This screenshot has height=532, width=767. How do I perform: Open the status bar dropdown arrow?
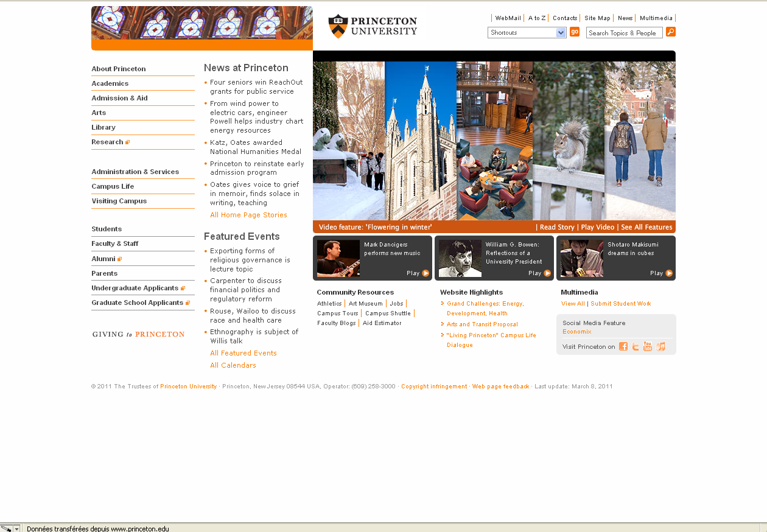(x=17, y=528)
